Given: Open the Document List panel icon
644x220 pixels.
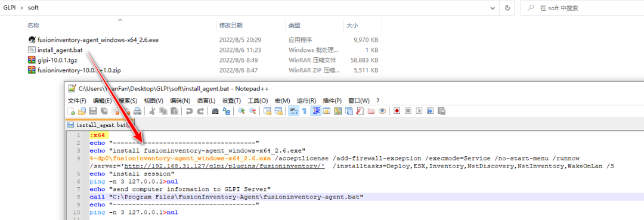Looking at the screenshot, I should coord(349,111).
